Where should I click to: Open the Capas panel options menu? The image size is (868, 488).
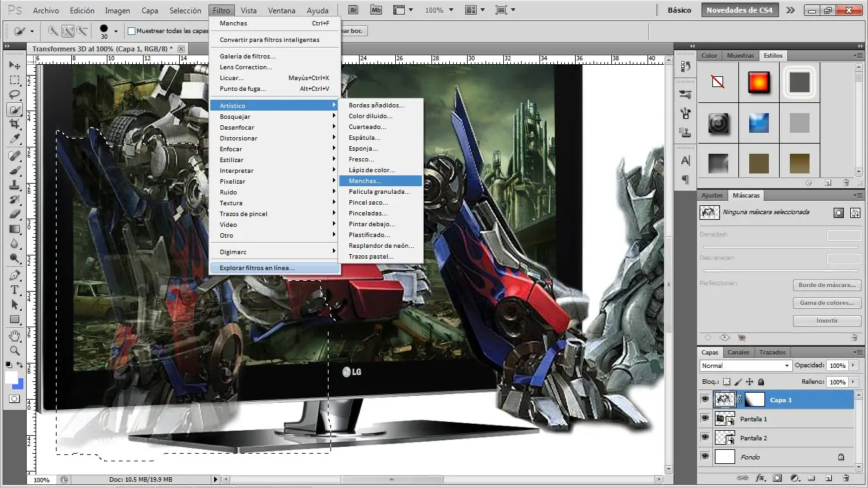(858, 352)
